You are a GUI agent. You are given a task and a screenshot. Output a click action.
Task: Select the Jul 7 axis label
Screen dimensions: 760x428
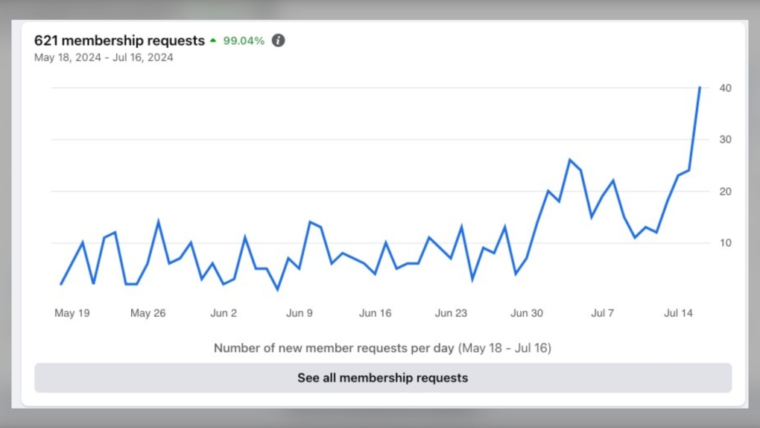603,313
